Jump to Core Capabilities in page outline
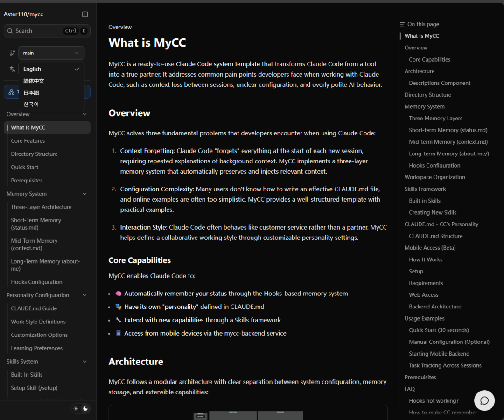This screenshot has height=420, width=504. click(x=429, y=59)
